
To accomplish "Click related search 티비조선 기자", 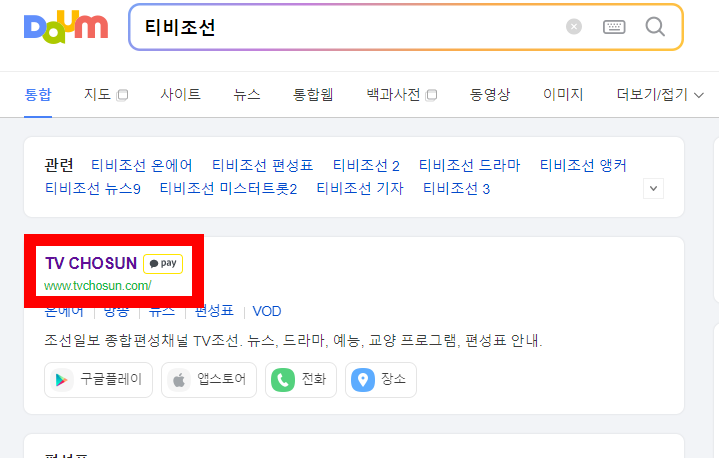I will pyautogui.click(x=360, y=188).
